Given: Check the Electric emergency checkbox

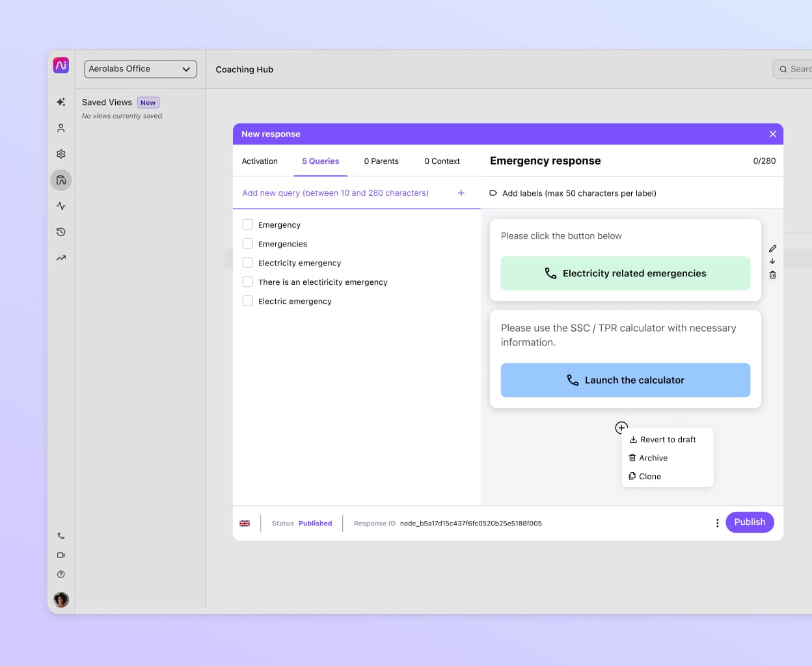Looking at the screenshot, I should 247,300.
